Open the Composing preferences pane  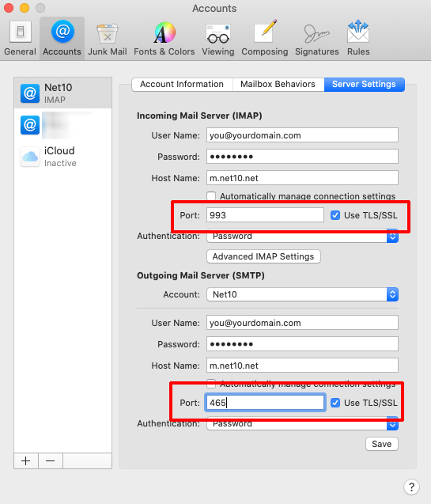pos(265,38)
